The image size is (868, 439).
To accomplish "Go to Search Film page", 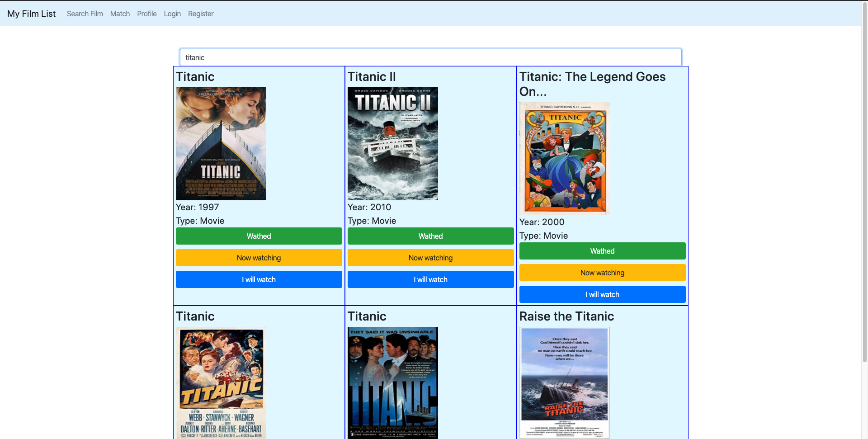I will (x=85, y=14).
